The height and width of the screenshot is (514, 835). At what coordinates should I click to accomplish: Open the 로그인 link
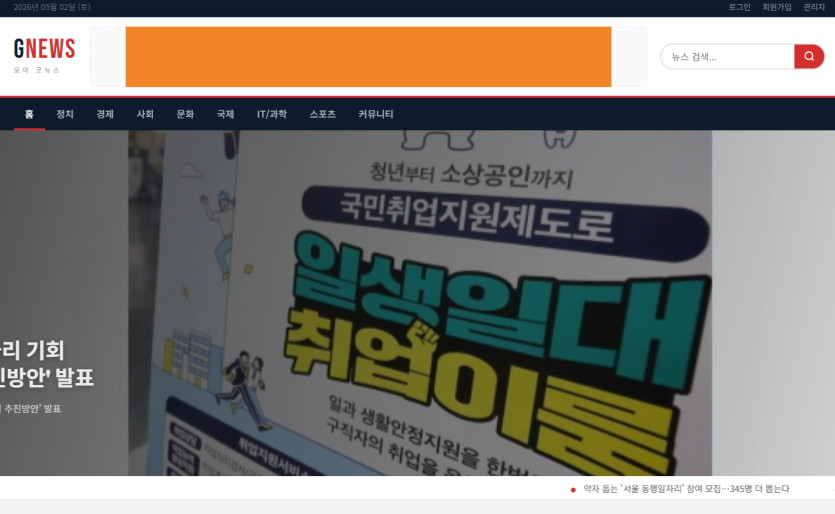(739, 7)
